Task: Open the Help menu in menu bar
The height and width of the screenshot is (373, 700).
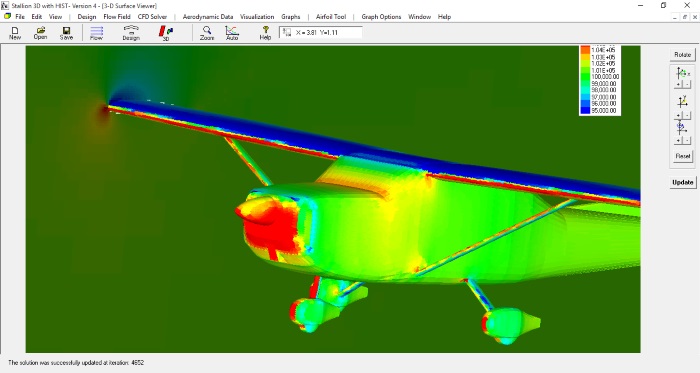Action: pos(444,17)
